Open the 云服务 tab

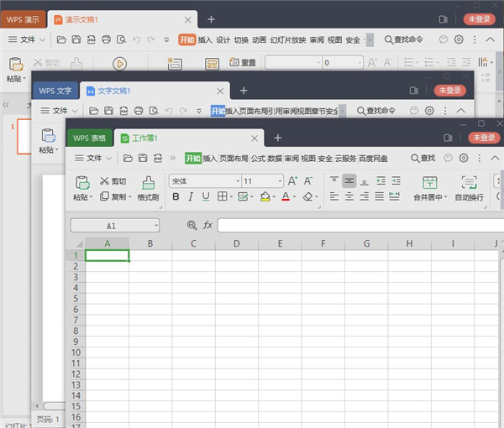[345, 159]
